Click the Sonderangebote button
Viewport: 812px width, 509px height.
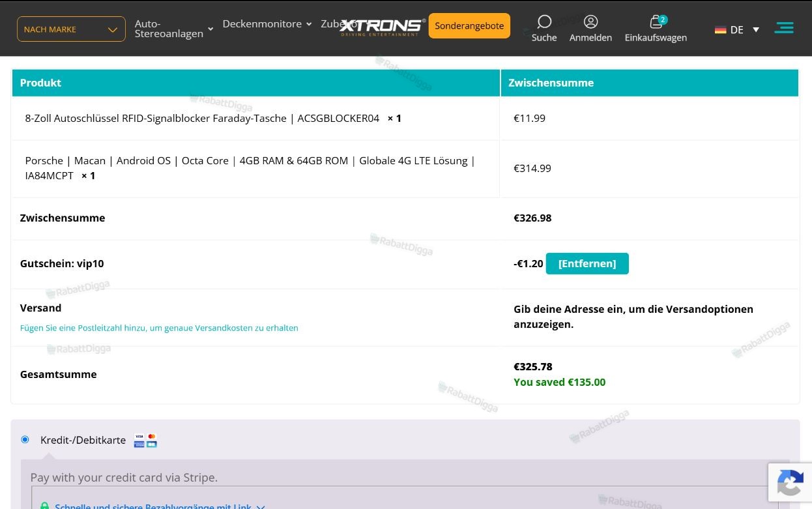[x=469, y=26]
